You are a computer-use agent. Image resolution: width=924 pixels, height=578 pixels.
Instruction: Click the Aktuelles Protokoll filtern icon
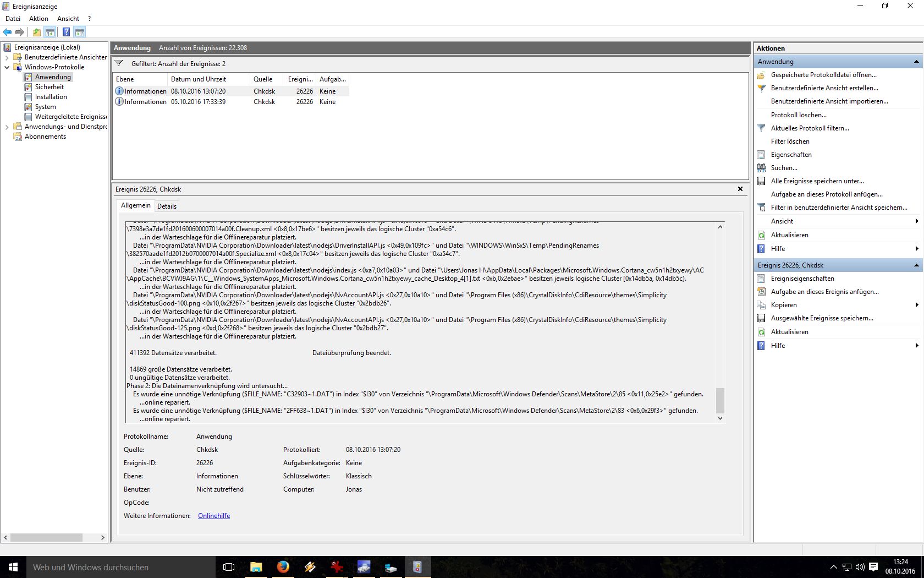(x=761, y=128)
